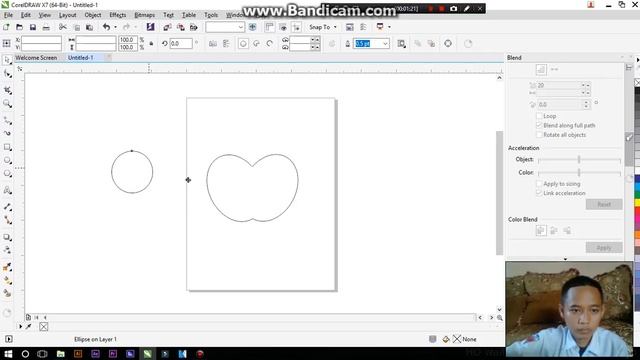640x360 pixels.
Task: Select the Polygon tool
Action: point(7,174)
